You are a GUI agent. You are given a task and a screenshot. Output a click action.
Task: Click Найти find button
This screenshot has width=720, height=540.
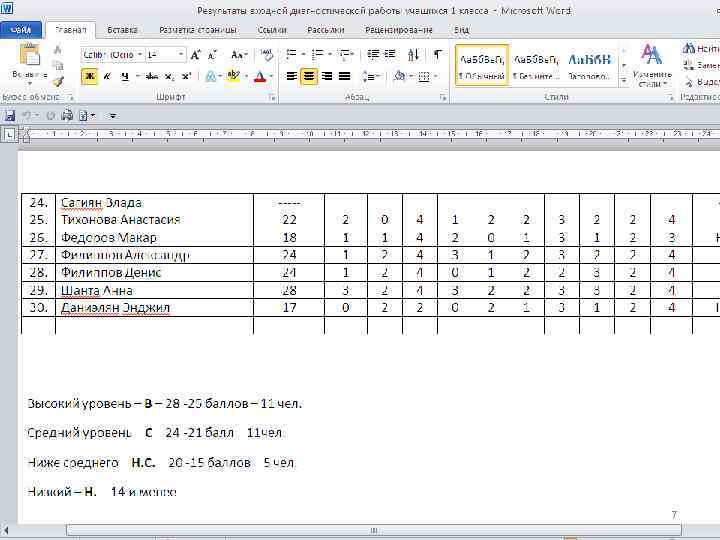pos(701,49)
